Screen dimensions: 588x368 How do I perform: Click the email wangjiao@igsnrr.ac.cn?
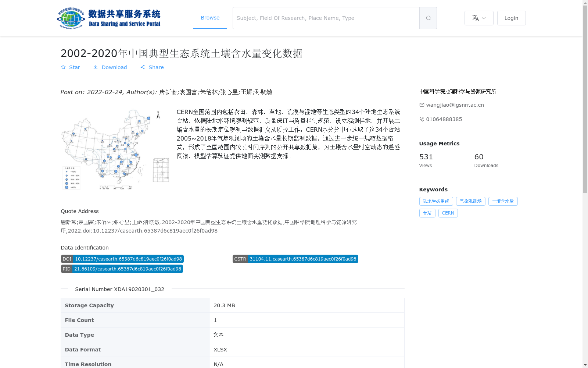455,105
